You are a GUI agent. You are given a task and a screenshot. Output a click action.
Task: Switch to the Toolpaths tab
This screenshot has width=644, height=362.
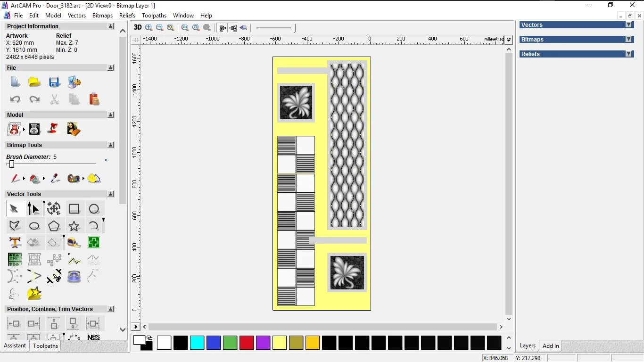pyautogui.click(x=45, y=346)
